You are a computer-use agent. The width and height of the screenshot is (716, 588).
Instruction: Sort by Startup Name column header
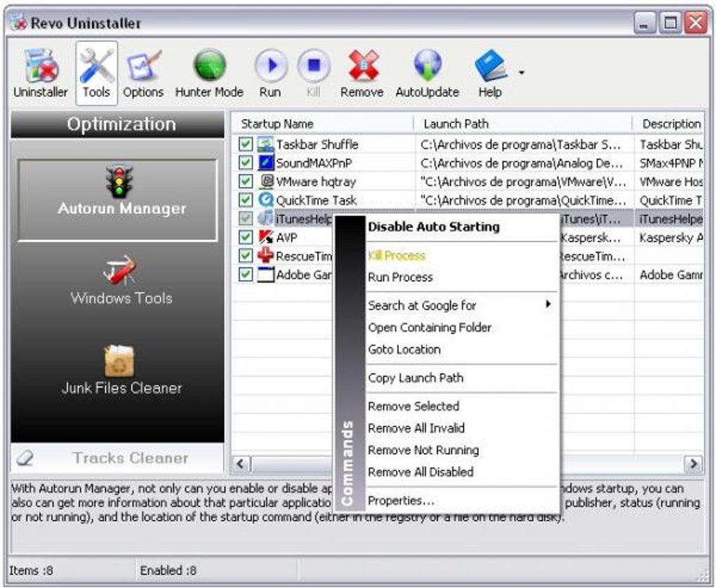coord(323,123)
